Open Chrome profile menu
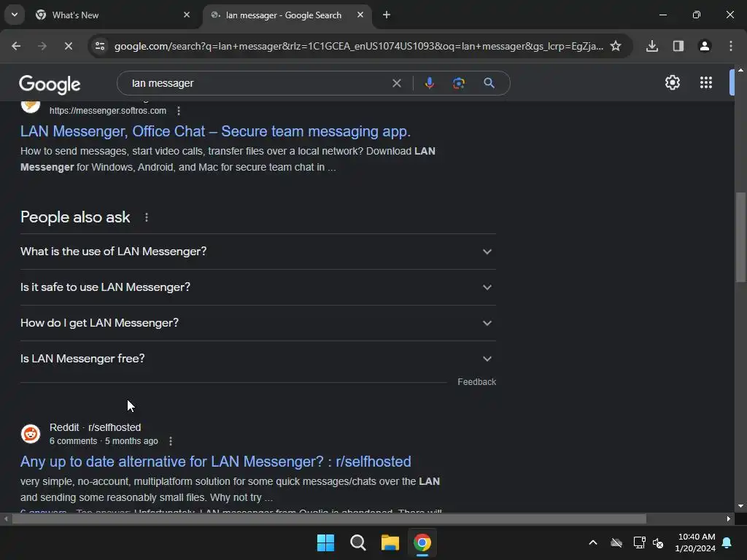This screenshot has width=747, height=560. coord(704,46)
